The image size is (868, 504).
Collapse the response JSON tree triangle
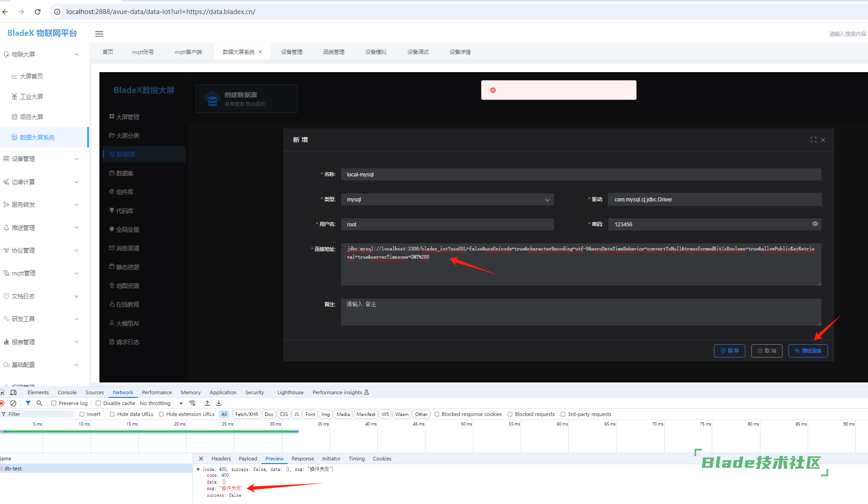click(198, 470)
